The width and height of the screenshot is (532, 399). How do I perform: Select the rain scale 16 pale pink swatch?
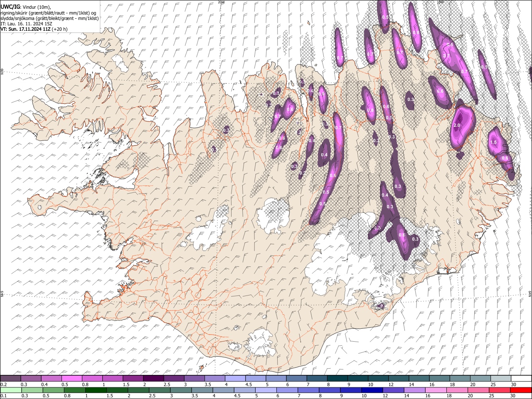coord(436,390)
